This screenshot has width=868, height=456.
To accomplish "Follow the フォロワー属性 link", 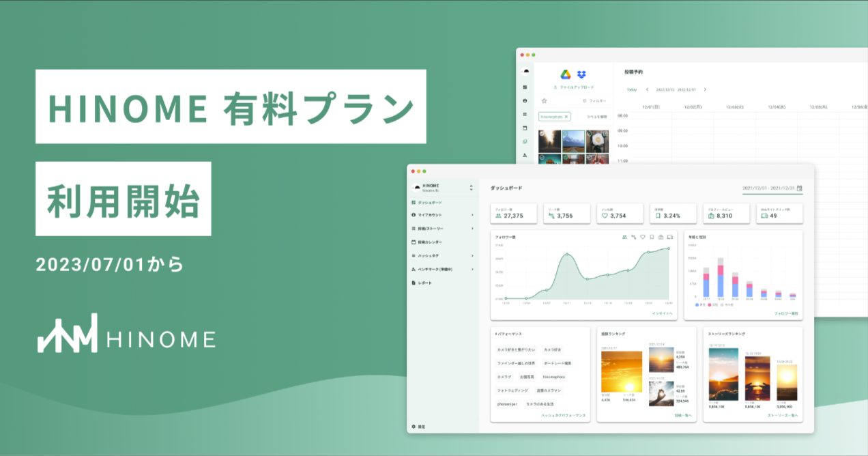I will click(786, 313).
